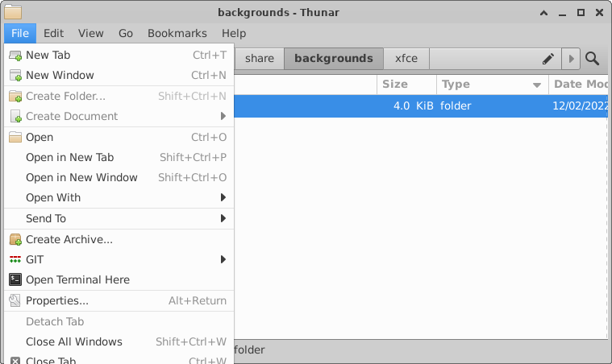Navigate to the xfce path button

406,59
